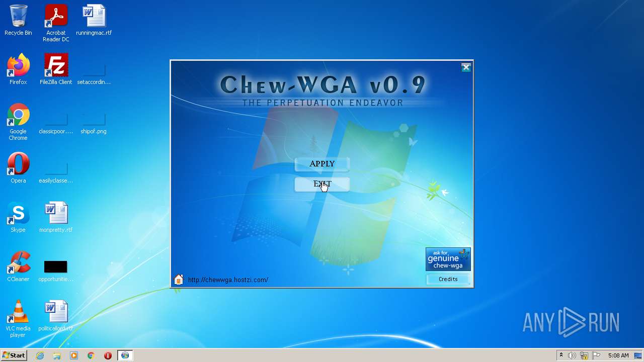
Task: Select the Opera desktop shortcut
Action: coord(18,168)
